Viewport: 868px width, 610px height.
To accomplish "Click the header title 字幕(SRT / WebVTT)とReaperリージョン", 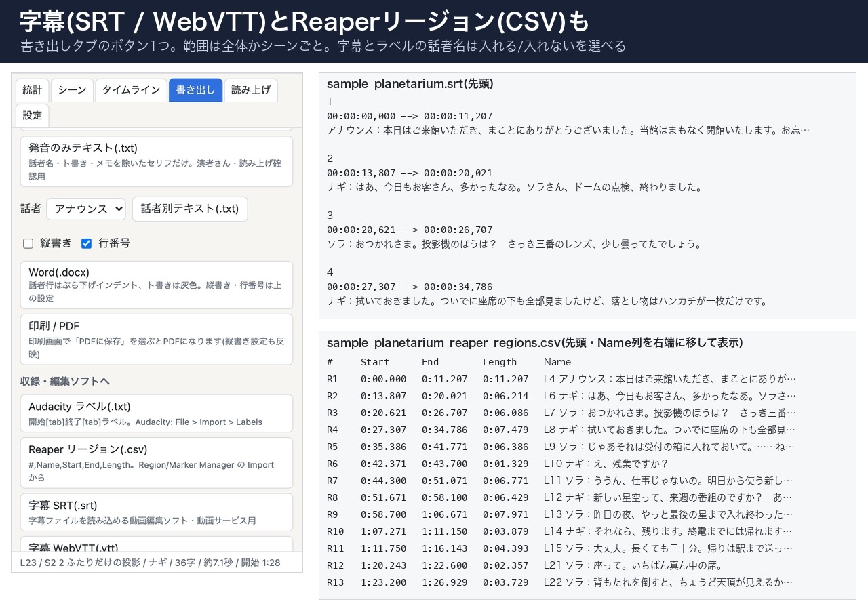I will 304,22.
